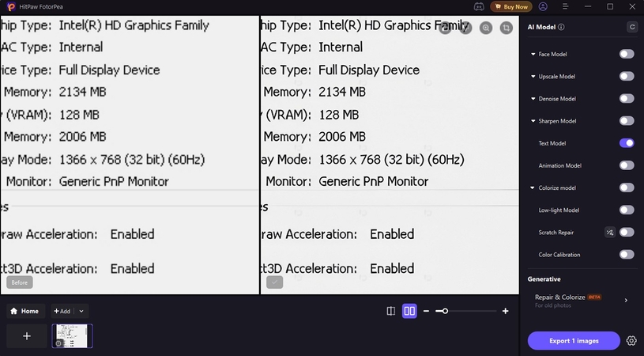
Task: Open the Add dropdown arrow
Action: click(82, 311)
